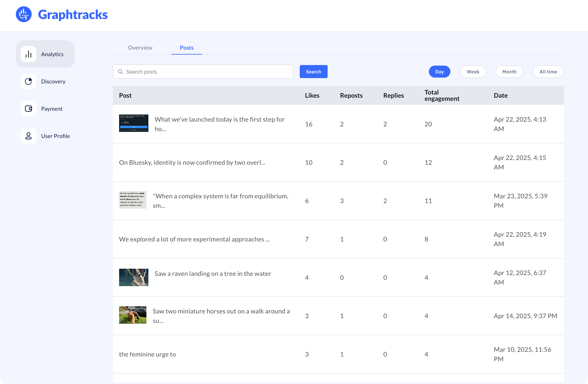Viewport: 588px width, 384px height.
Task: Select the All time range filter
Action: tap(548, 72)
